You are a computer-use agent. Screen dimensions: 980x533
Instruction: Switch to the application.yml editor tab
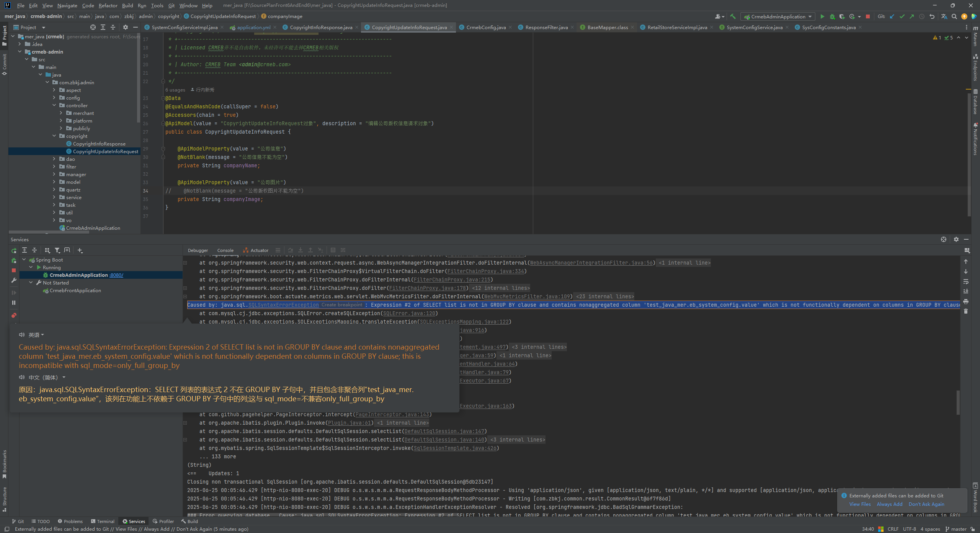point(253,27)
